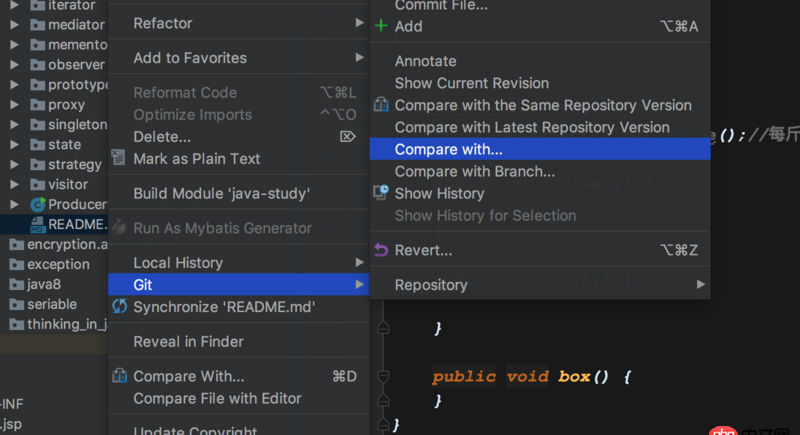The height and width of the screenshot is (435, 800).
Task: Click the Producer class icon in tree
Action: pos(38,204)
